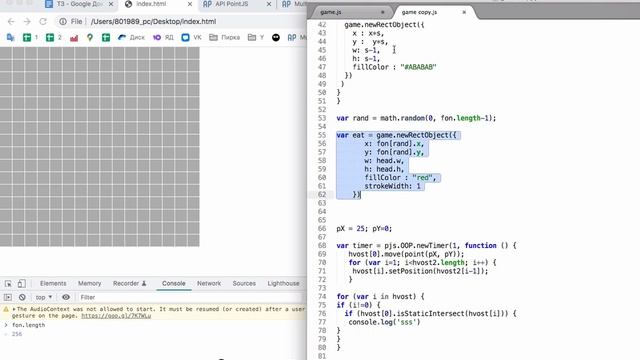Close the index.html browser tab
Screen dimensions: 640x360
tap(190, 4)
